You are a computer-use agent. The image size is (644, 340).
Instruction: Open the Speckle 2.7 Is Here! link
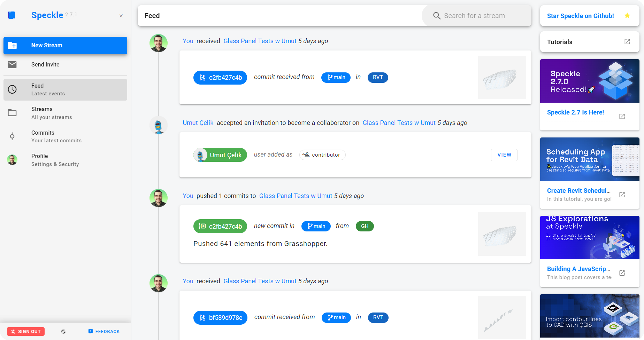tap(575, 112)
